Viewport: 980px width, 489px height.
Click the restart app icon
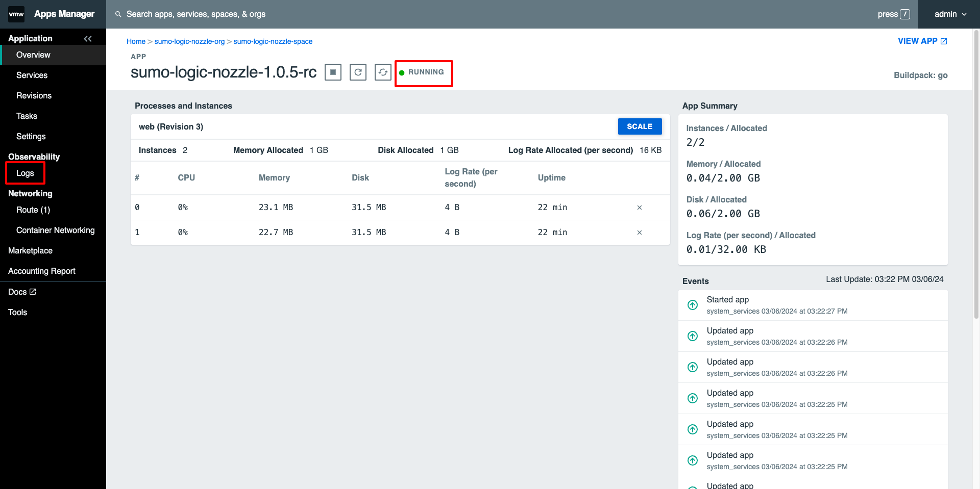[x=358, y=72]
